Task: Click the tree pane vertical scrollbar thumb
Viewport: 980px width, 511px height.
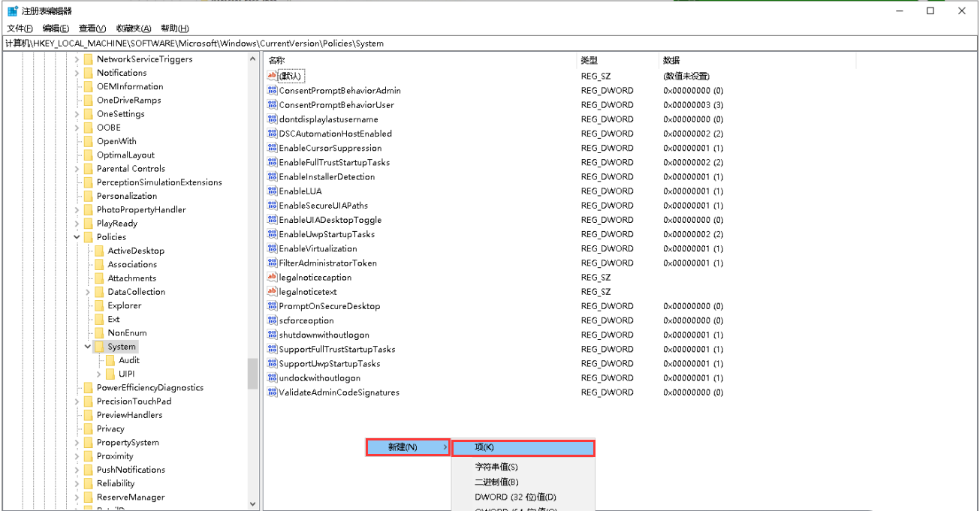Action: (x=252, y=373)
